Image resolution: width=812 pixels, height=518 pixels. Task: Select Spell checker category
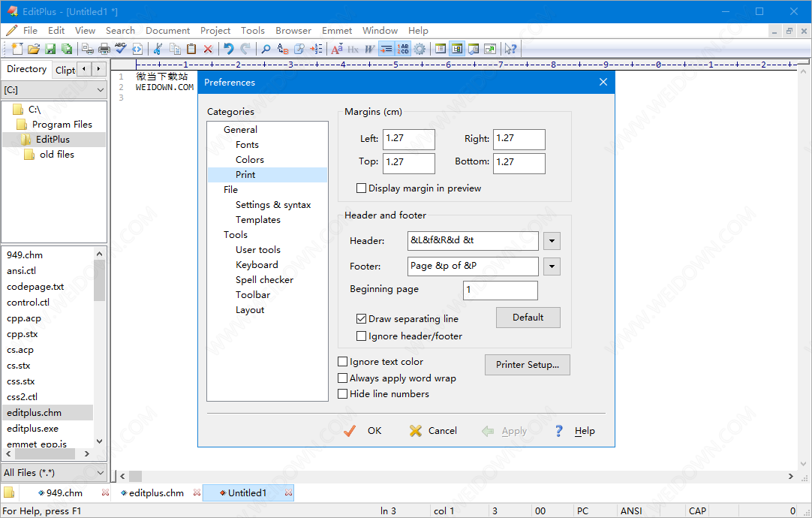point(265,280)
